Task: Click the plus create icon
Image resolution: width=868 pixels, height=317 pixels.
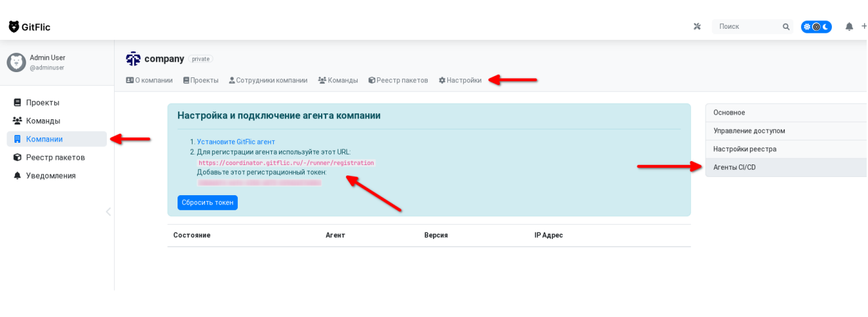Action: coord(863,26)
